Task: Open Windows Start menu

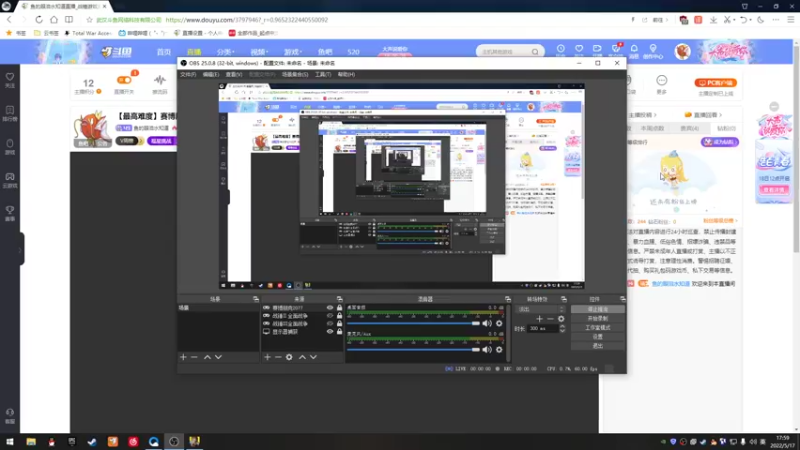Action: click(x=10, y=442)
